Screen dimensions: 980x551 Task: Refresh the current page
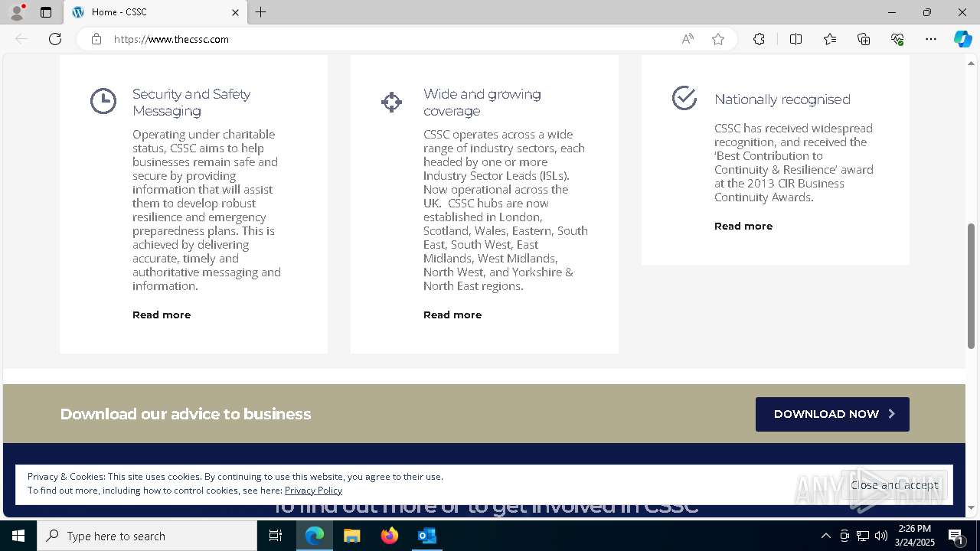click(x=55, y=39)
